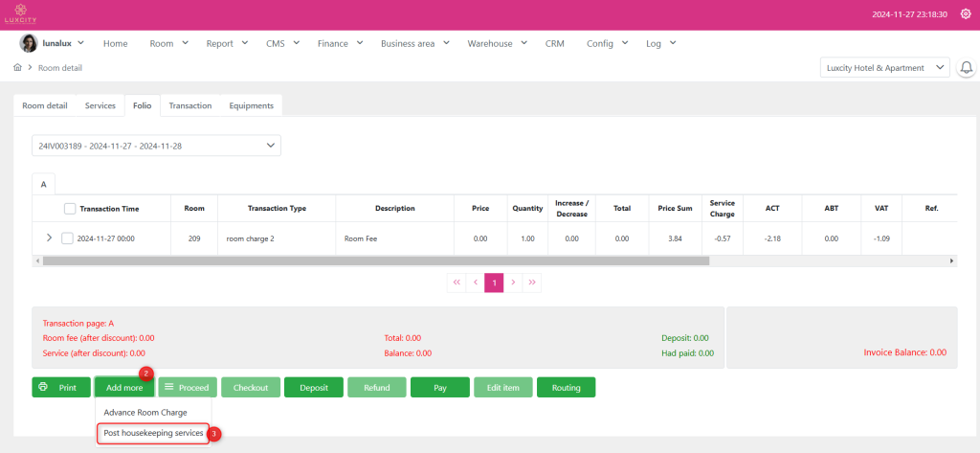Click the Print button
The image size is (980, 453).
pos(60,388)
